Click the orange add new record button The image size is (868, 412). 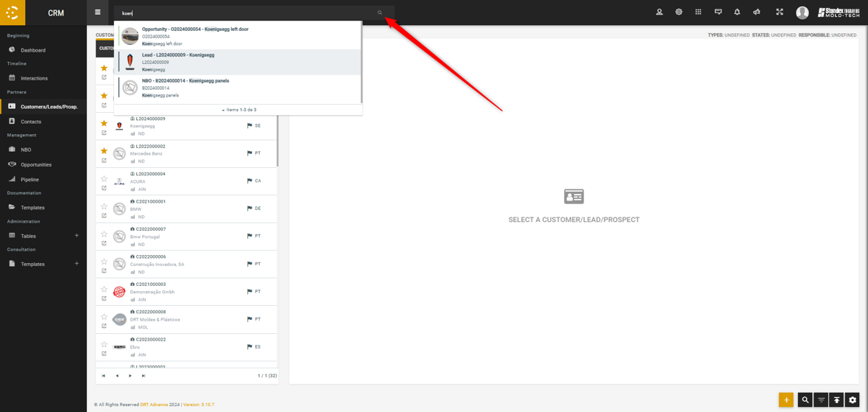(786, 399)
